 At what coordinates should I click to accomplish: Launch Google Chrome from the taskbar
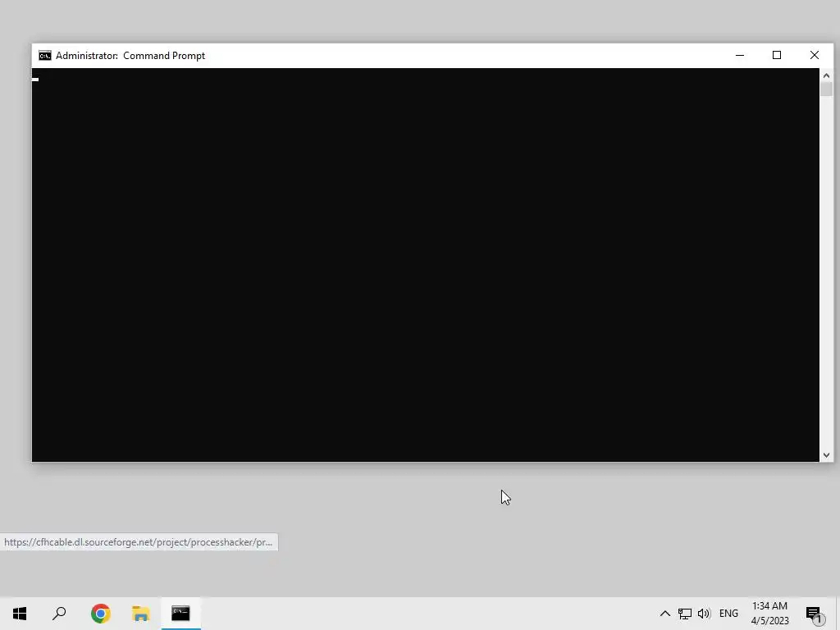(x=100, y=614)
